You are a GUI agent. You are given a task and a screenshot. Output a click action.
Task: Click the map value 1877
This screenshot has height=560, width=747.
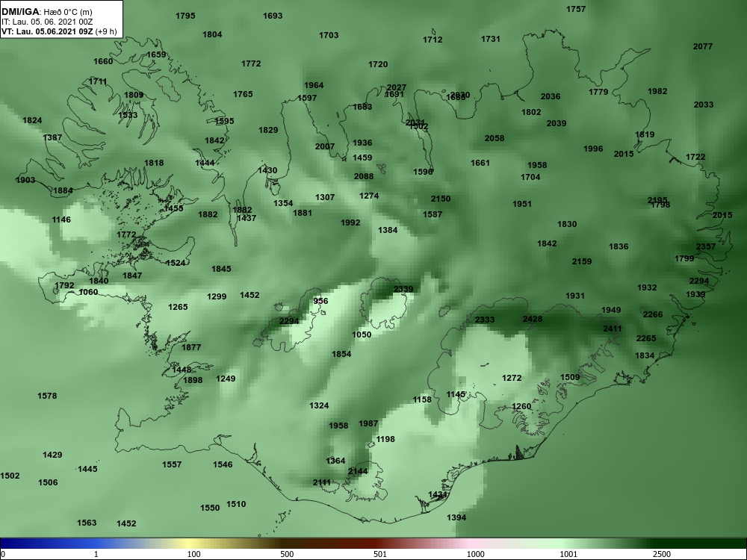(x=191, y=348)
